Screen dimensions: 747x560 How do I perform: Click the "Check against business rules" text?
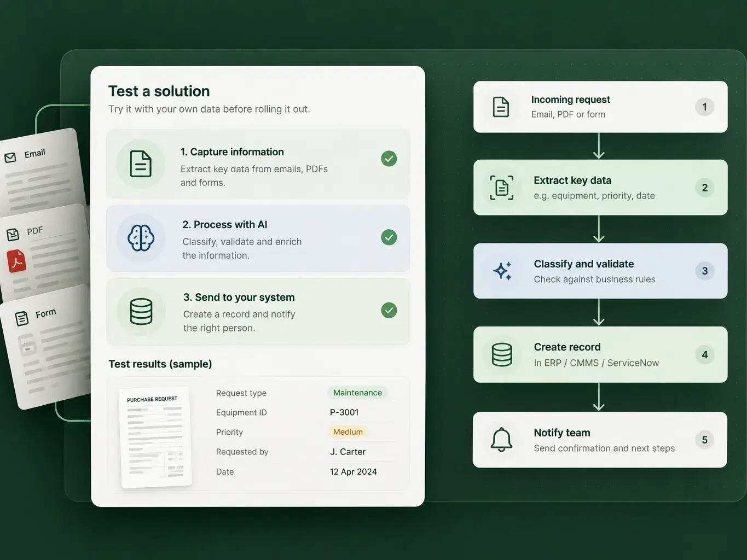[x=594, y=279]
